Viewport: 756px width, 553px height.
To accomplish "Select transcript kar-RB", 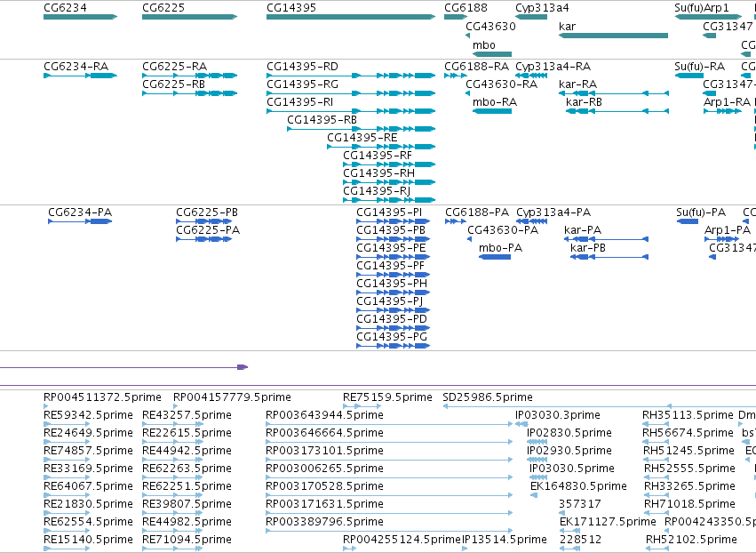I will pos(584,102).
